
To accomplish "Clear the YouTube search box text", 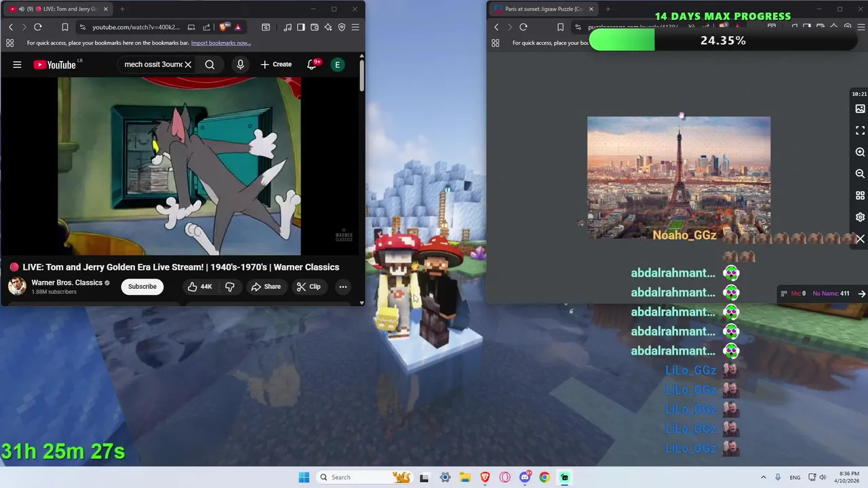I will tap(188, 64).
